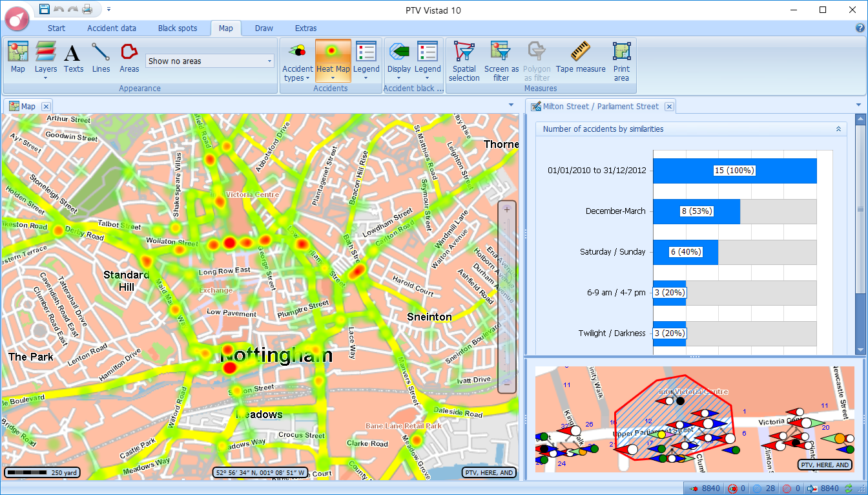This screenshot has width=868, height=495.
Task: Open the black spots Display dropdown
Action: [399, 61]
